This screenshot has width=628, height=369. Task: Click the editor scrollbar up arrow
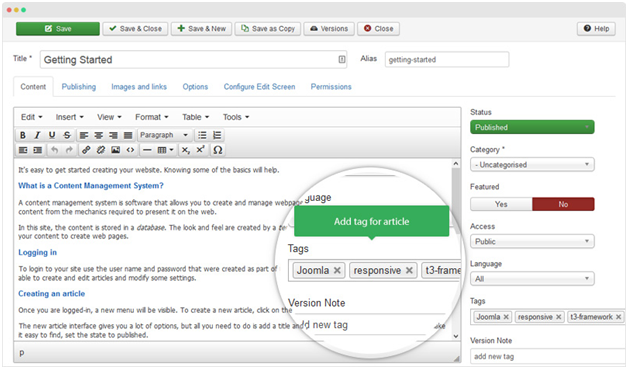coord(456,163)
